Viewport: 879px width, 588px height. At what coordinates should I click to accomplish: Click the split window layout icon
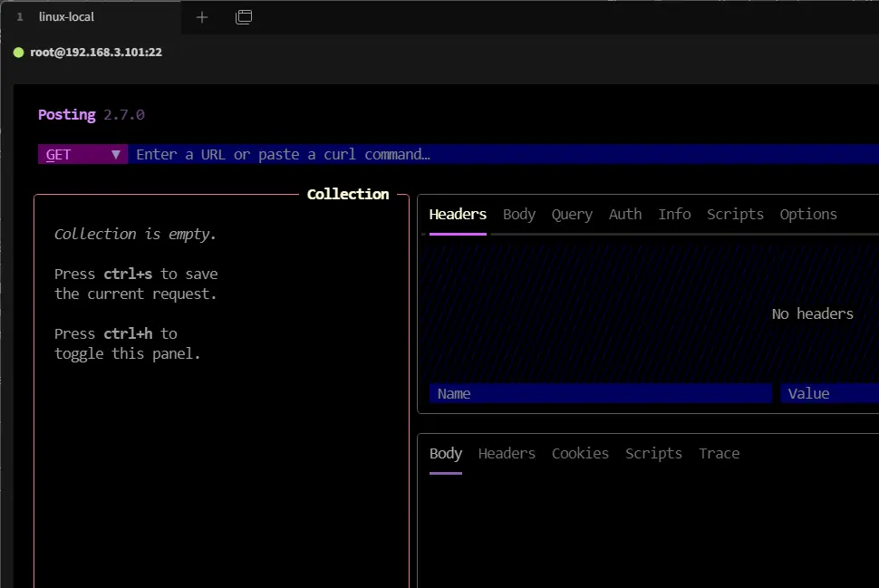point(244,17)
